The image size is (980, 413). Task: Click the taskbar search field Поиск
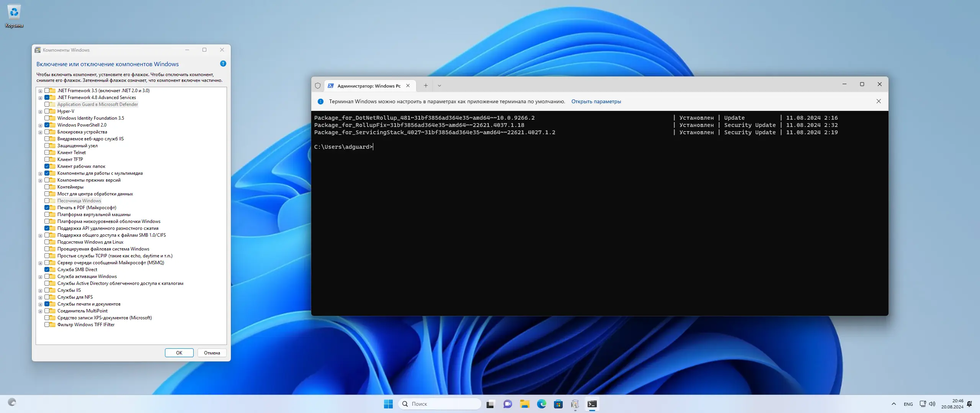tap(440, 404)
